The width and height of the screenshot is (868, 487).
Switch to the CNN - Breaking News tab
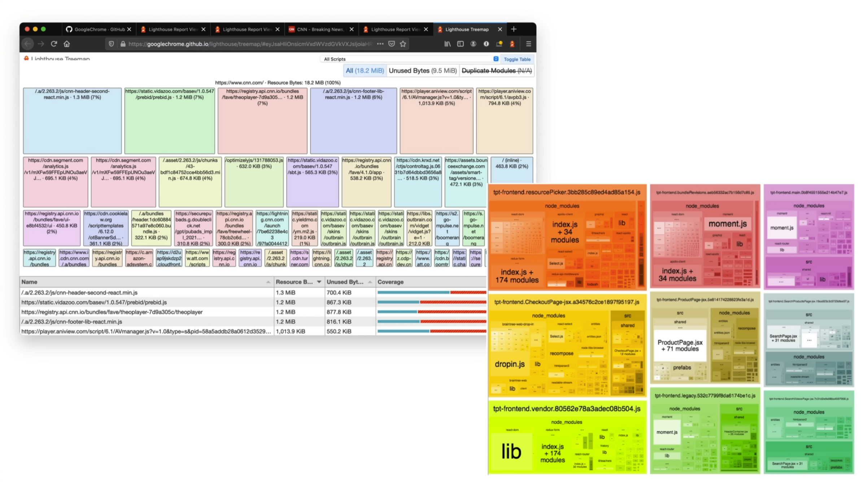click(320, 29)
